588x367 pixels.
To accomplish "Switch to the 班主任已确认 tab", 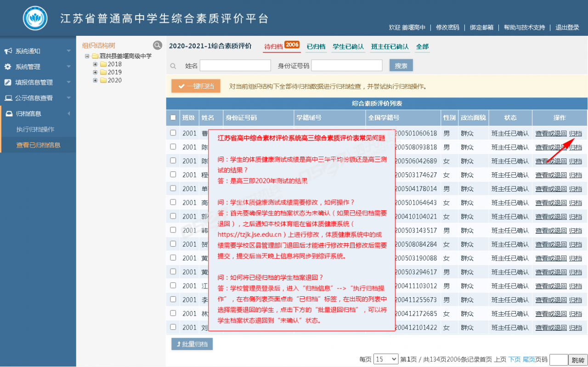I will [x=390, y=47].
